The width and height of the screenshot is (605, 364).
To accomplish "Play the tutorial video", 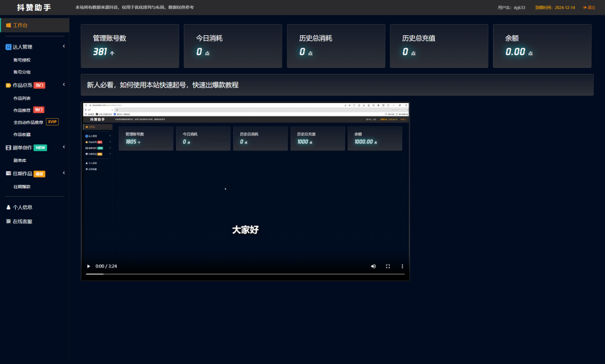I will coord(89,266).
